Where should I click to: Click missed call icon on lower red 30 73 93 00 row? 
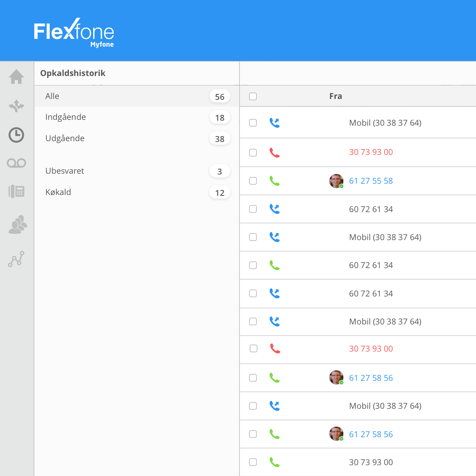click(x=275, y=349)
